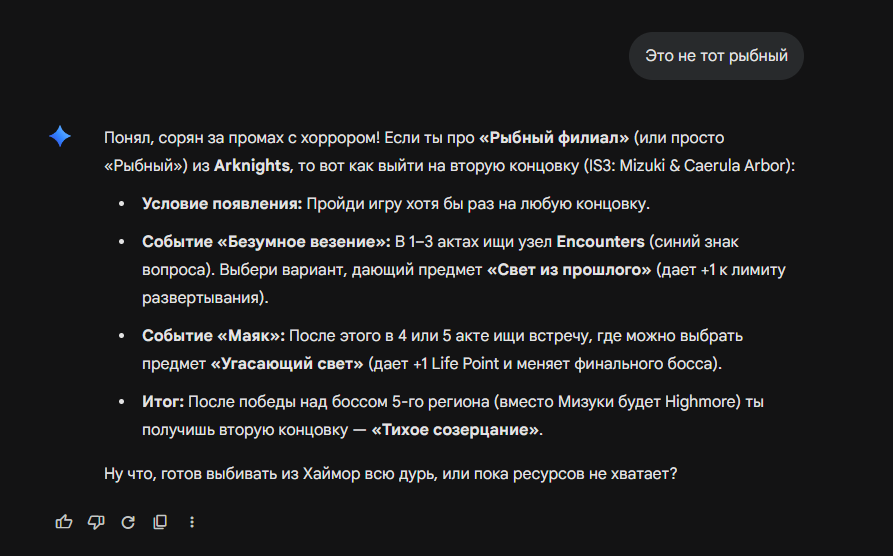Viewport: 893px width, 556px height.
Task: Regenerate the response with the refresh icon
Action: click(x=128, y=522)
